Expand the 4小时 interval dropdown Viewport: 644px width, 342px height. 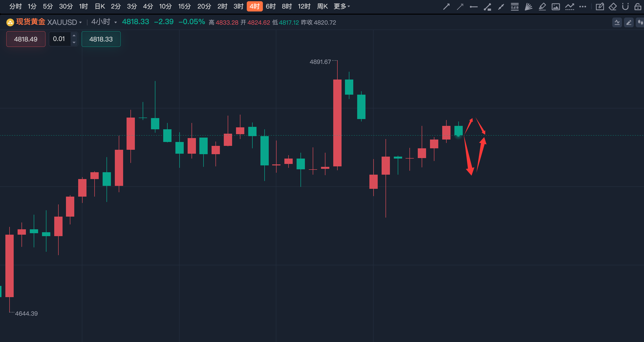click(x=116, y=22)
